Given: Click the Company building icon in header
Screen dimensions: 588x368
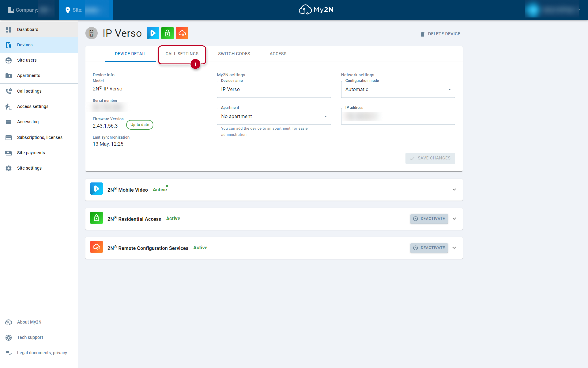Looking at the screenshot, I should [11, 10].
